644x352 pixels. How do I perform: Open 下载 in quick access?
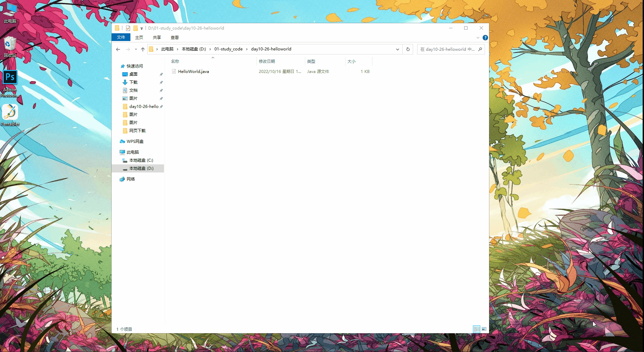pyautogui.click(x=133, y=82)
